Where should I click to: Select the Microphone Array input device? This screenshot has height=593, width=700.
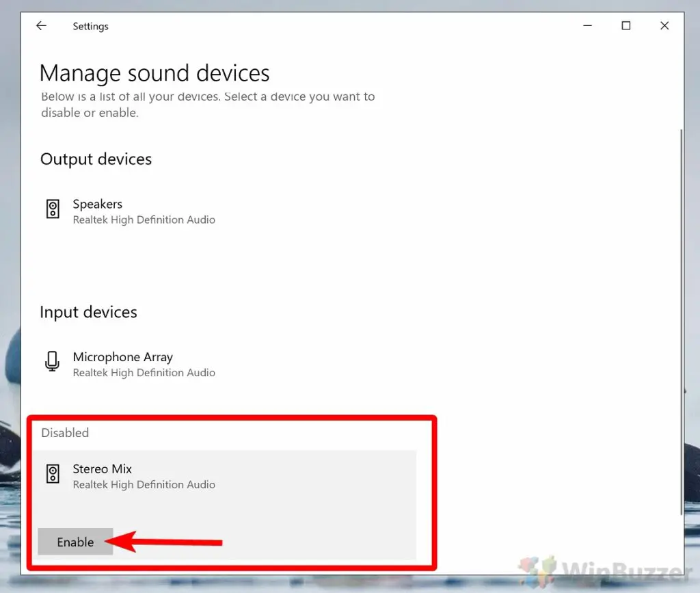coord(144,364)
